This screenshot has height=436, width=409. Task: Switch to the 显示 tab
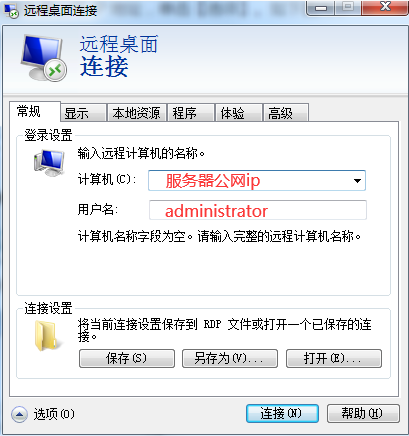(83, 113)
